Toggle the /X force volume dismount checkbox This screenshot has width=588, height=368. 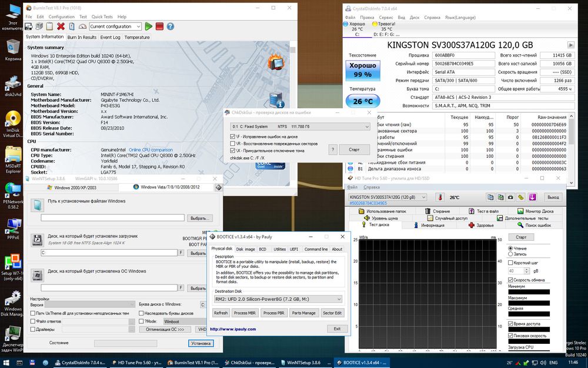(x=233, y=151)
